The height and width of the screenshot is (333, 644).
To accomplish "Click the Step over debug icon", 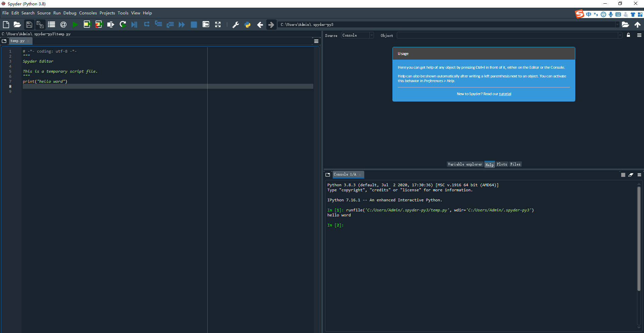I will pyautogui.click(x=147, y=24).
